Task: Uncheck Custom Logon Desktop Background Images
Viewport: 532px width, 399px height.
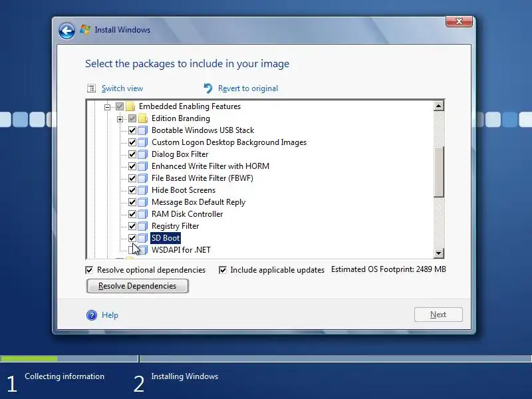Action: pos(132,142)
